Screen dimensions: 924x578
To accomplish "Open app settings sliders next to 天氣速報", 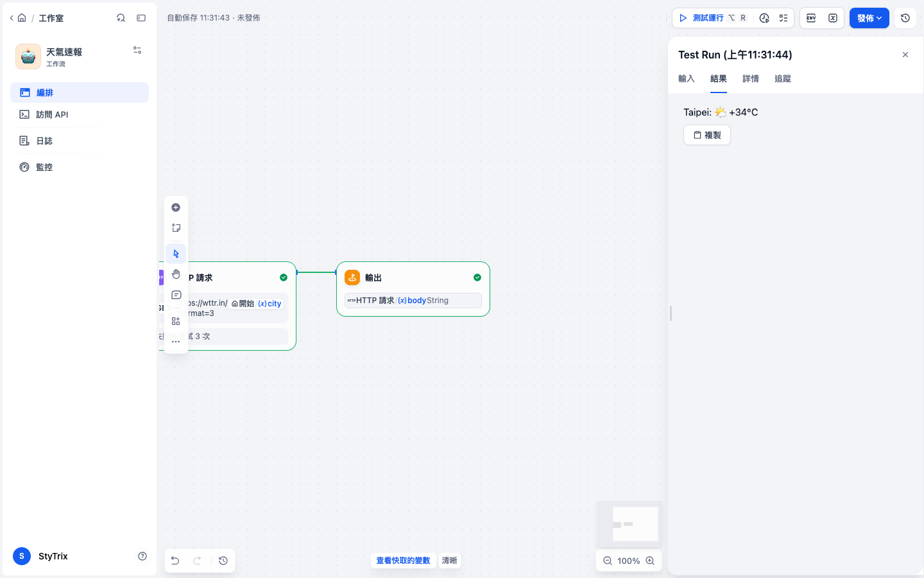I will click(x=137, y=50).
